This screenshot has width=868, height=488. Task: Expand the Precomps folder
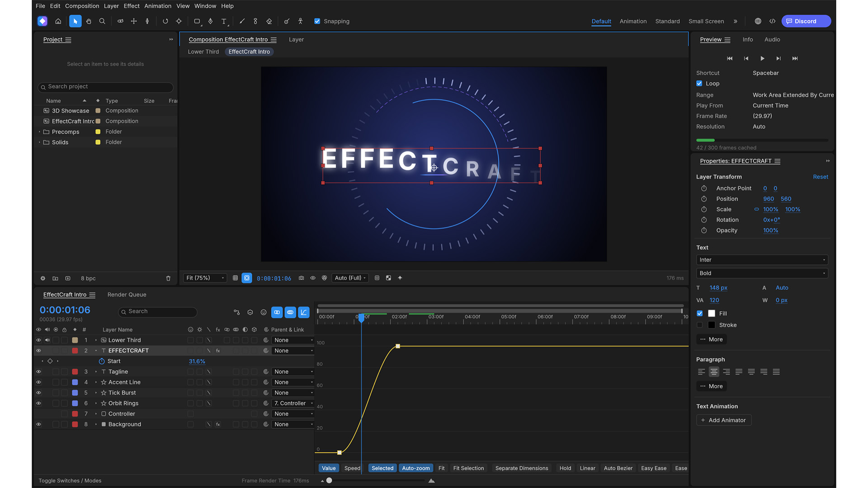pyautogui.click(x=40, y=132)
